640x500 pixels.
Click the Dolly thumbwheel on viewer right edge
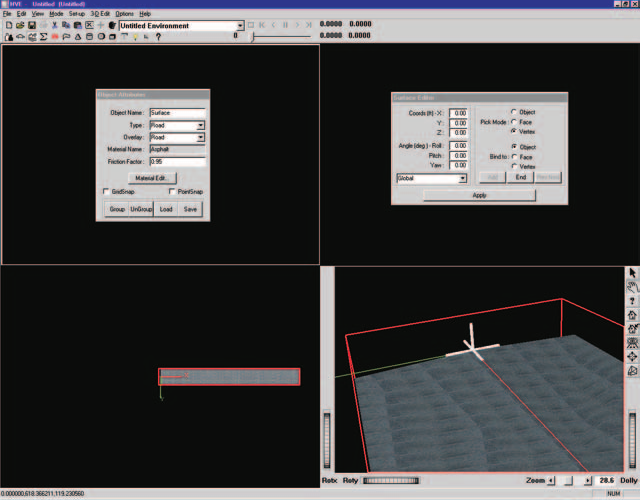click(x=632, y=440)
